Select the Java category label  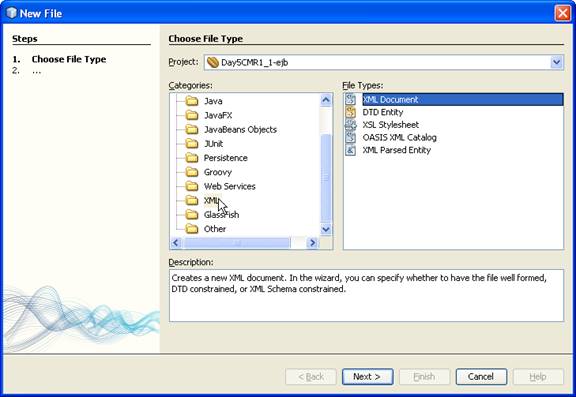pyautogui.click(x=213, y=101)
